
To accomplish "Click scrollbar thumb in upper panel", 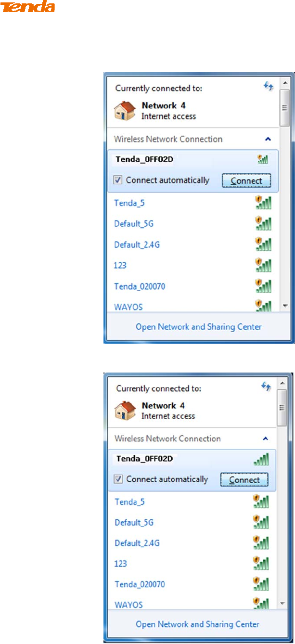I will click(x=285, y=109).
